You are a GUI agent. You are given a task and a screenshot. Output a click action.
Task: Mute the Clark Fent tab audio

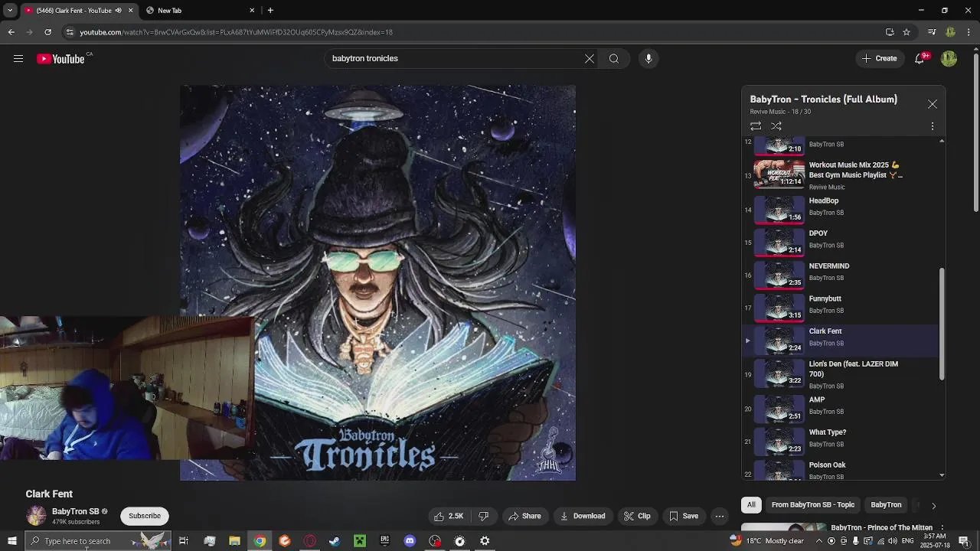click(118, 11)
